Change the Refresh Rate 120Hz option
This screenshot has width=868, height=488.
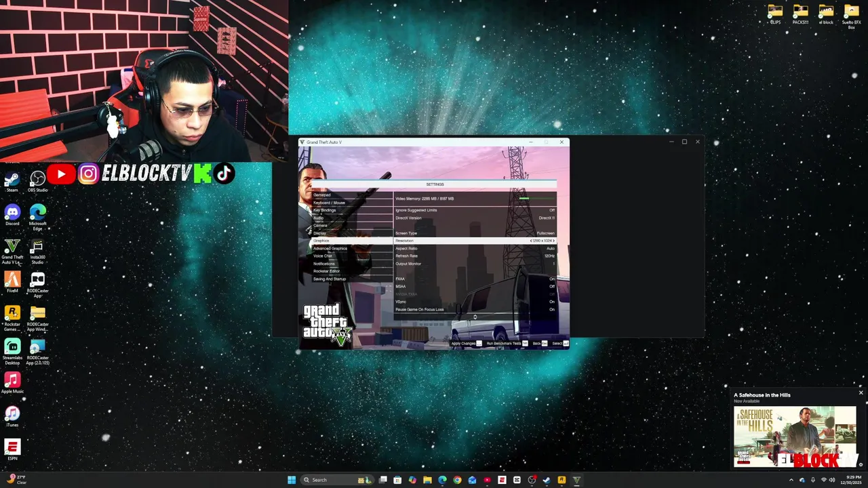point(475,256)
